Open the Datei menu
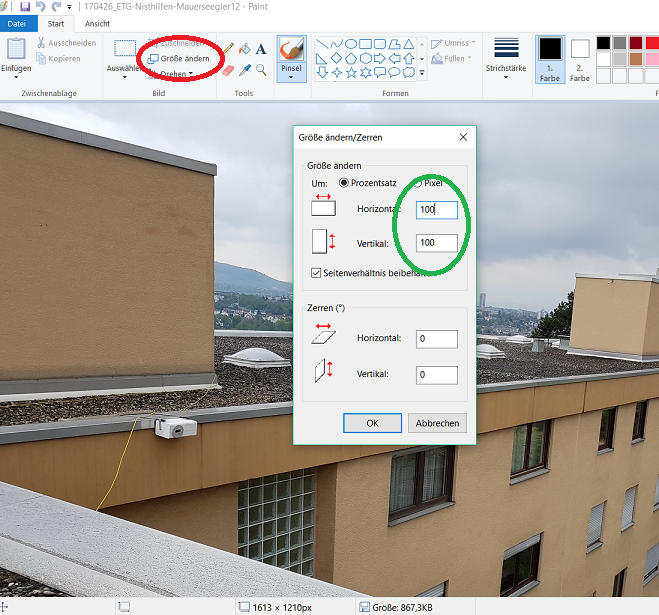 tap(17, 23)
